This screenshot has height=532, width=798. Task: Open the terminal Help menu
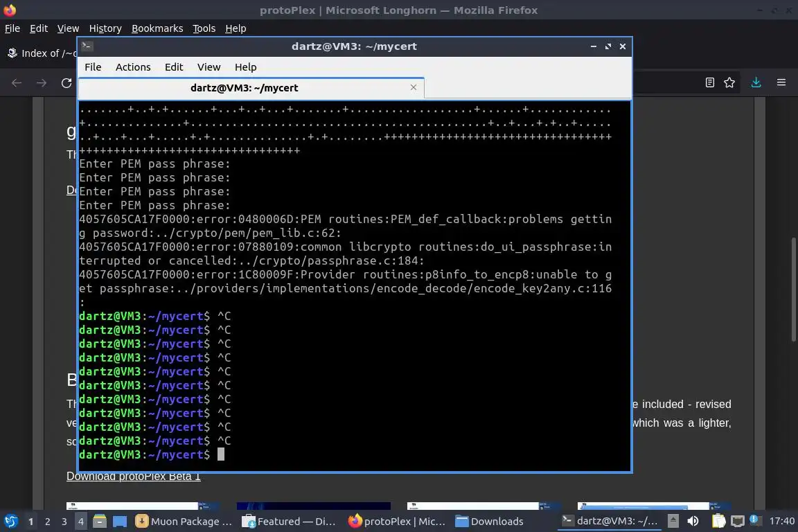click(x=245, y=67)
